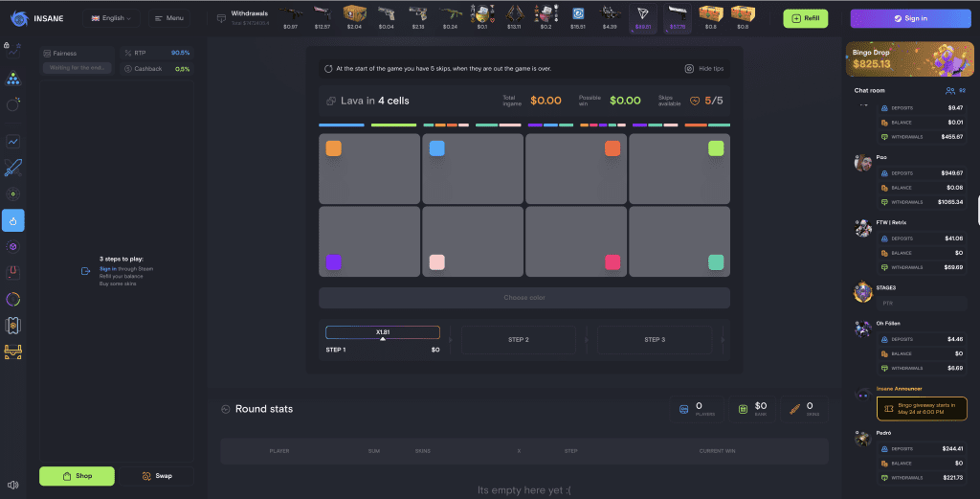Open the English language dropdown
The image size is (980, 499).
point(111,18)
